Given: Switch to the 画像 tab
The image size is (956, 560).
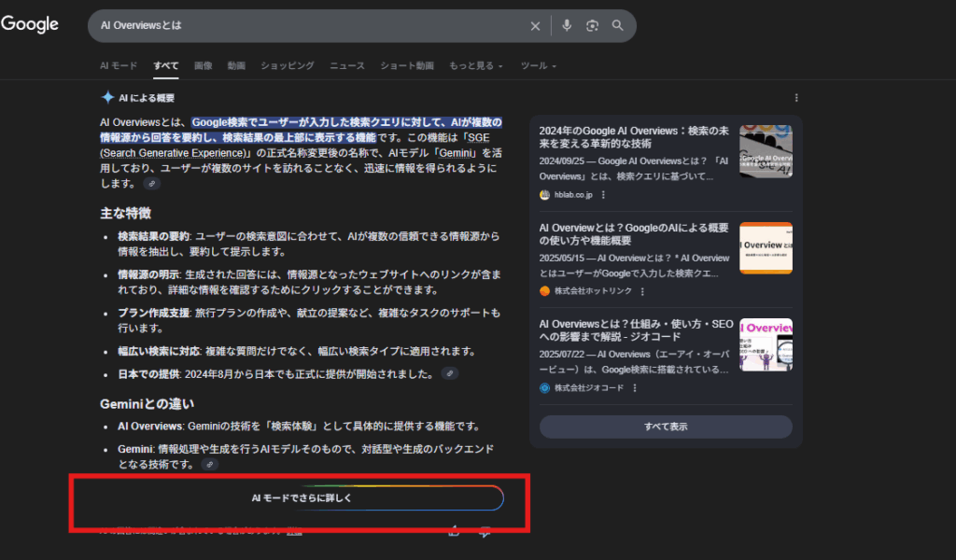Looking at the screenshot, I should (203, 66).
